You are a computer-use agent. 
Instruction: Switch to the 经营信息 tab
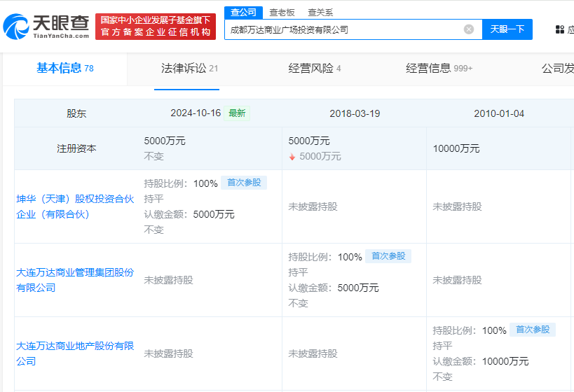[x=439, y=68]
